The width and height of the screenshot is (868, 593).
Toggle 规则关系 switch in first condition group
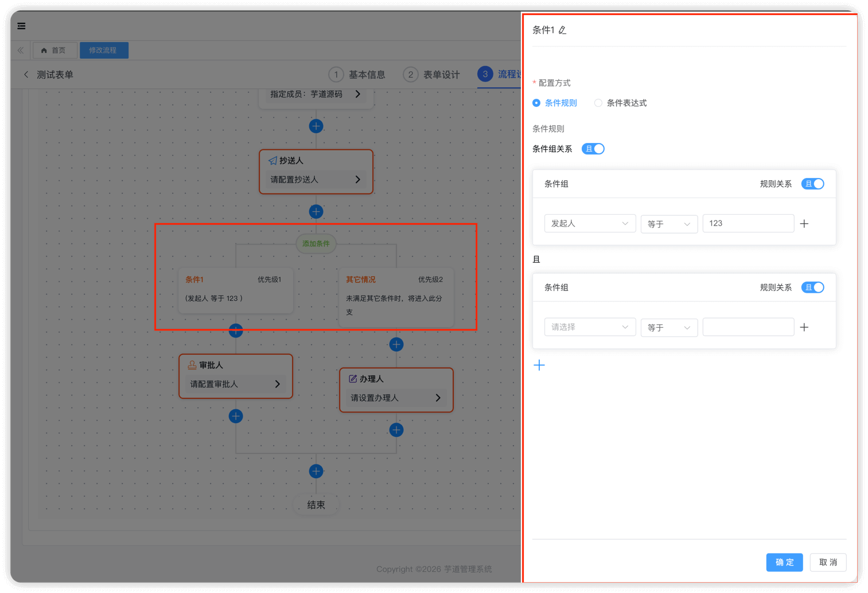(812, 184)
